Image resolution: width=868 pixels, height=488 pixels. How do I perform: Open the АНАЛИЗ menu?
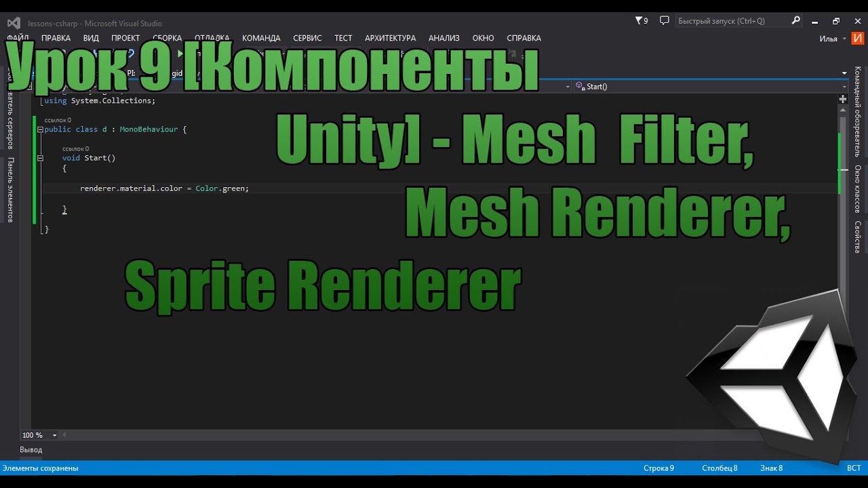click(x=443, y=38)
